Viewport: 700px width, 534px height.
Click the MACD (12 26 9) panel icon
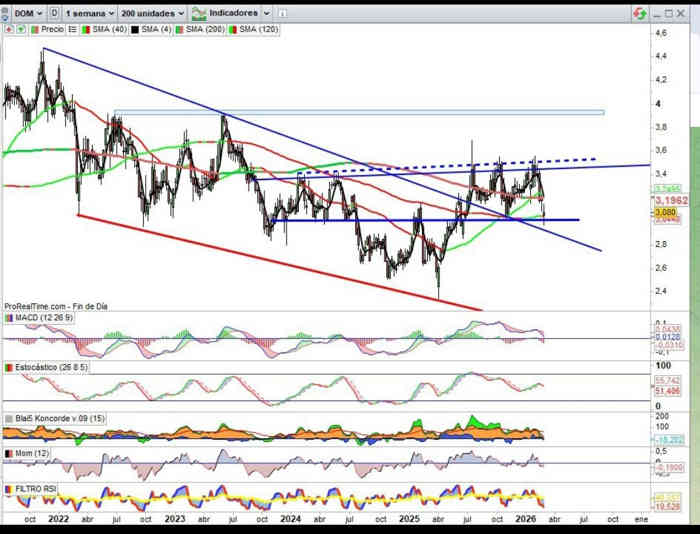point(9,318)
